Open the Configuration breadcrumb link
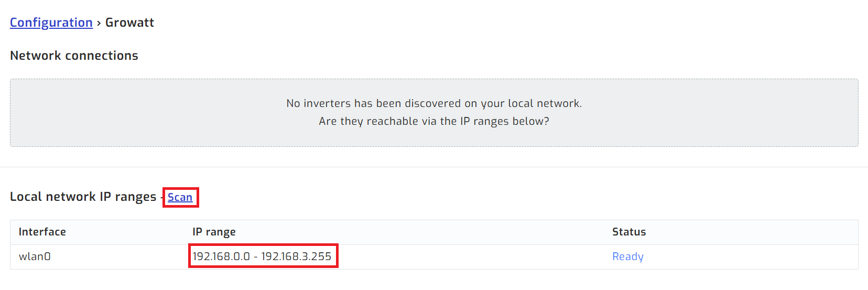The image size is (868, 290). (51, 23)
